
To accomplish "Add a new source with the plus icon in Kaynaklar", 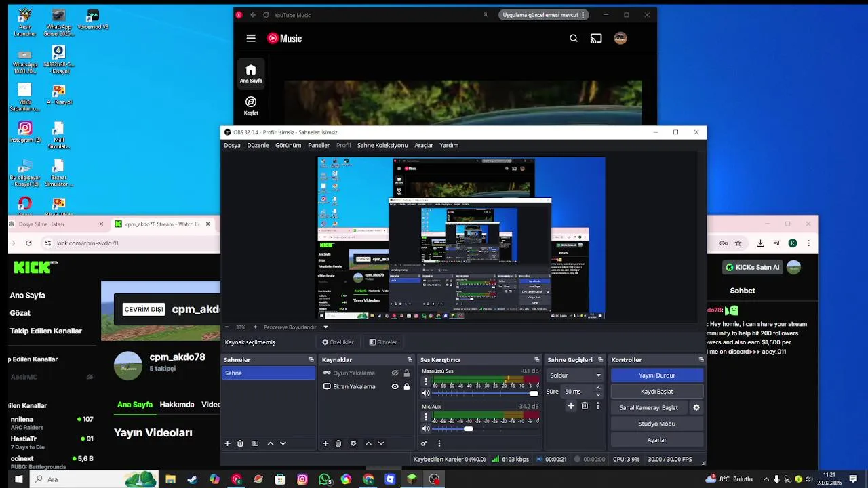I will coord(325,443).
